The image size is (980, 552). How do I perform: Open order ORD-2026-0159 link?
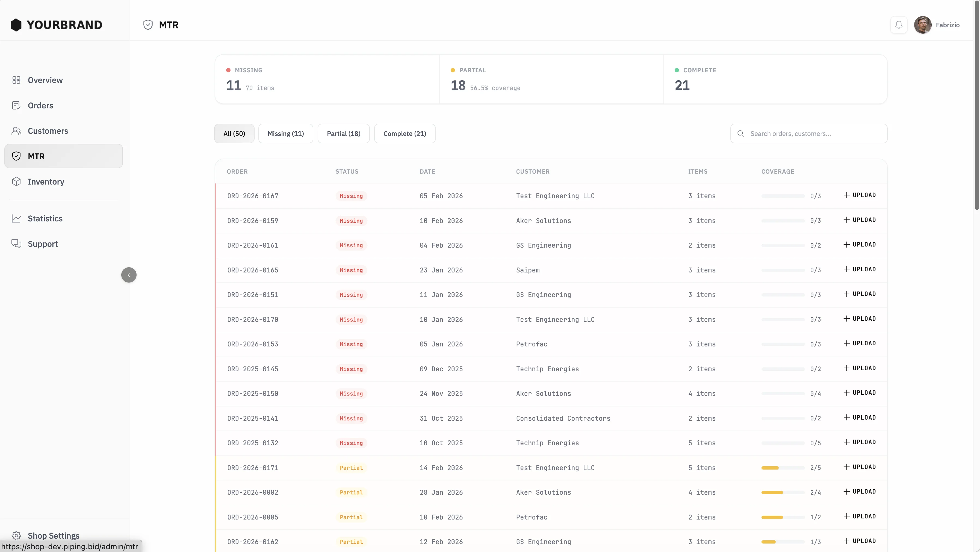pyautogui.click(x=253, y=221)
